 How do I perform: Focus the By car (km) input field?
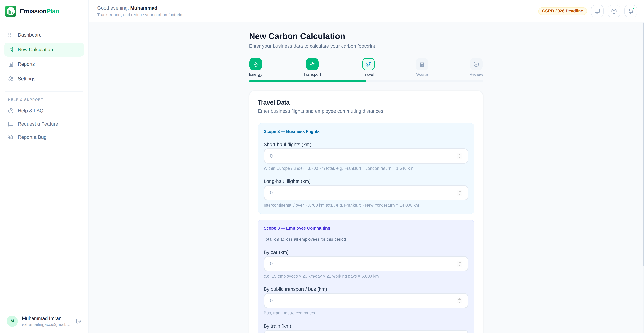(366, 264)
